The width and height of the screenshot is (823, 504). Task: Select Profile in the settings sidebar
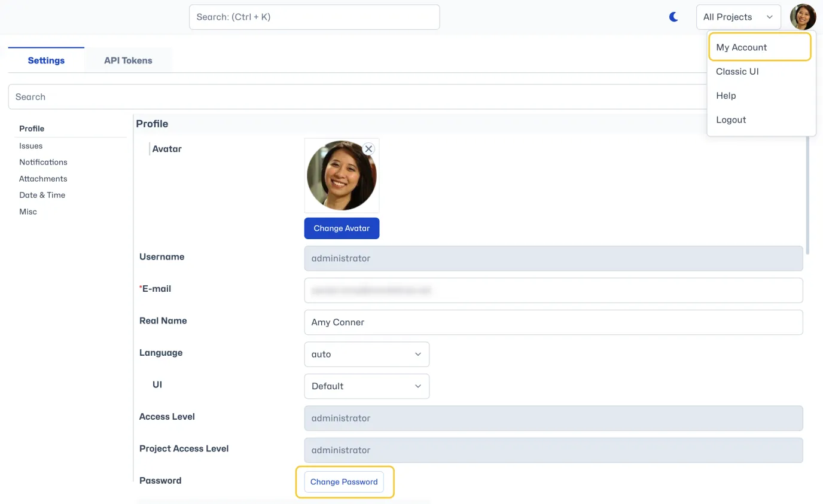(x=32, y=129)
